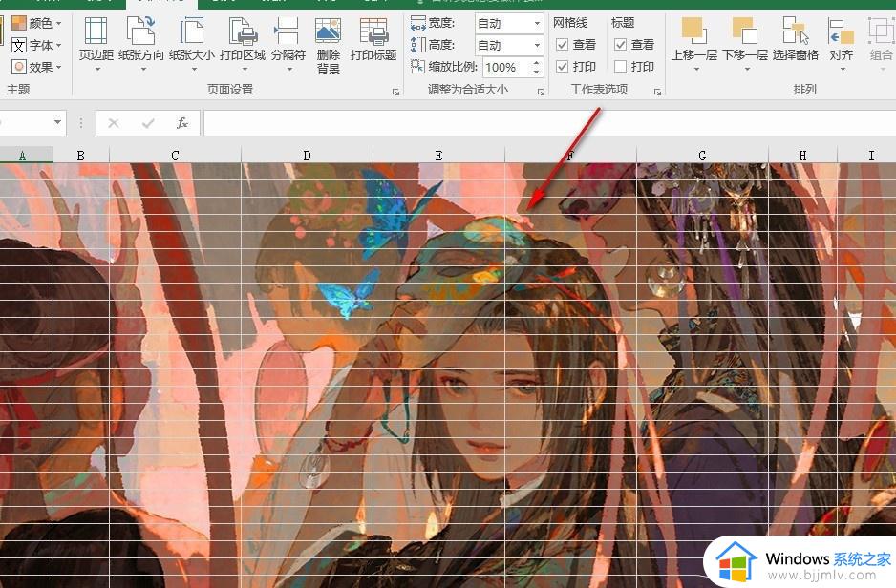Click the 纸张大小 paper size icon
The width and height of the screenshot is (896, 588).
(x=191, y=31)
